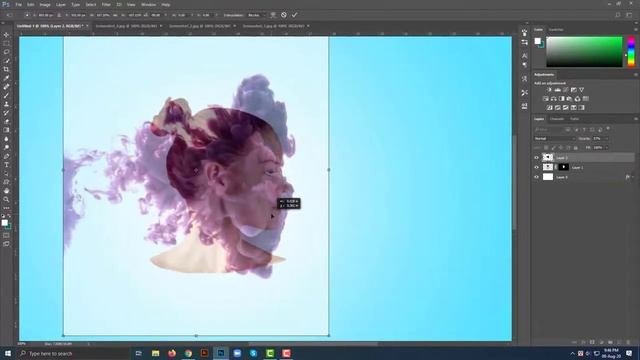The image size is (640, 360).
Task: Select the Magic Wand tool
Action: click(6, 60)
